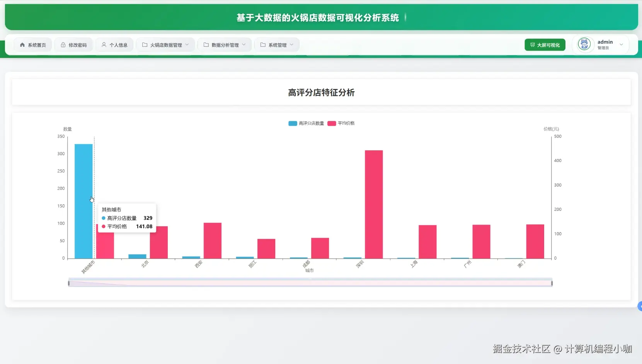
Task: Click the folder icon for 火锅店数据管理
Action: (x=145, y=45)
